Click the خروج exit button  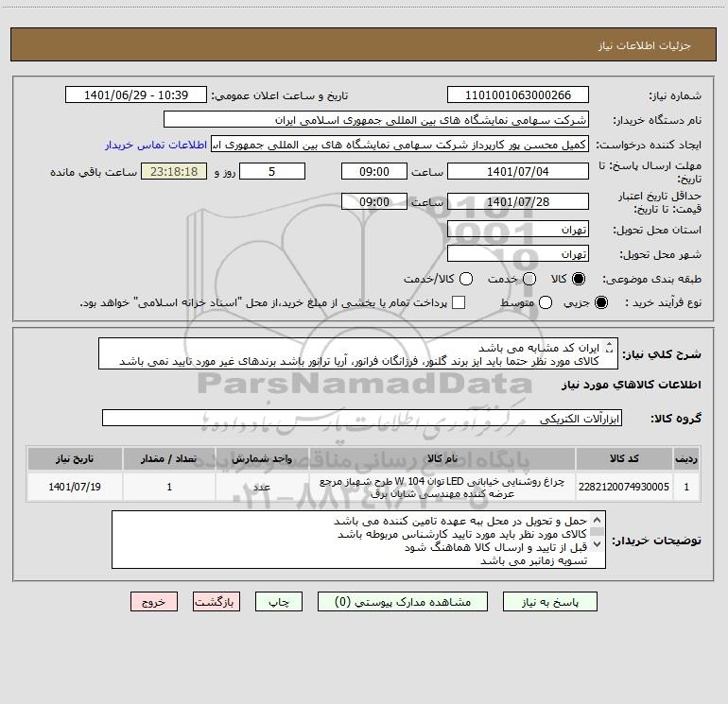tap(154, 602)
